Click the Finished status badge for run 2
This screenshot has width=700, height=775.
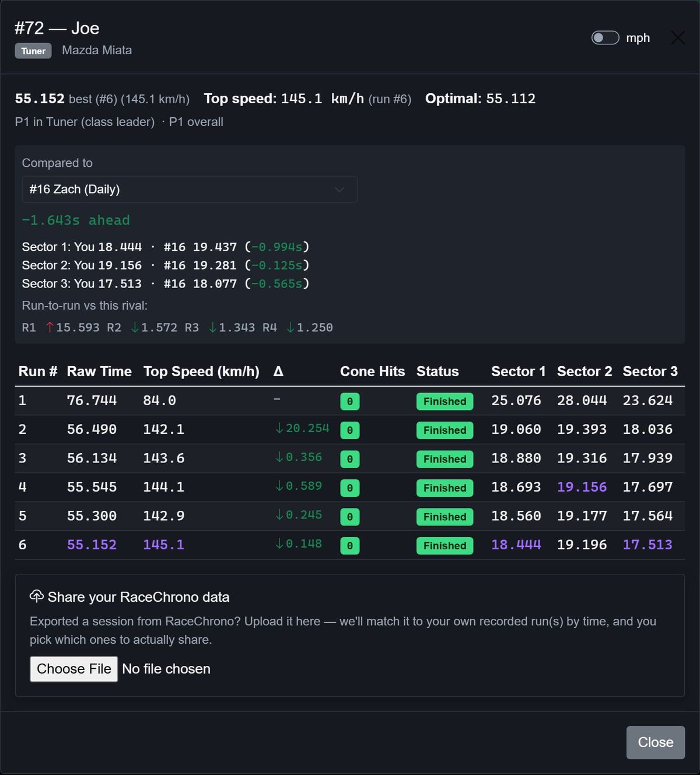pos(444,430)
